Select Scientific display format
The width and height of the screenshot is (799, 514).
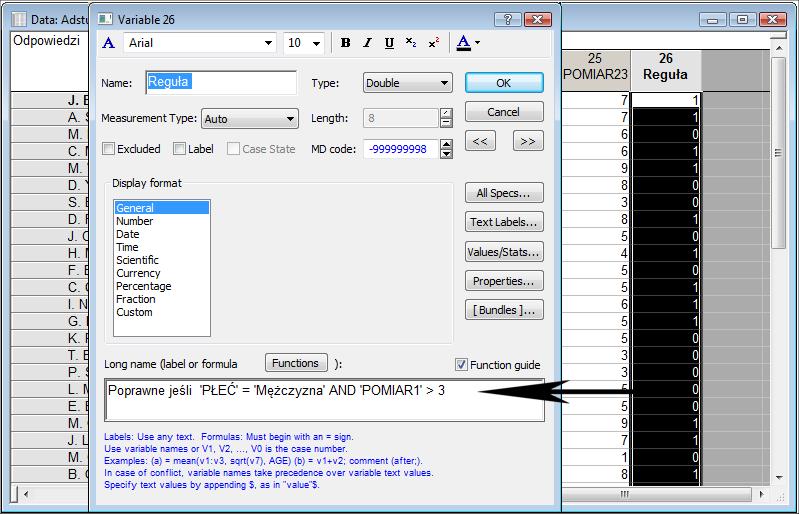pyautogui.click(x=162, y=260)
